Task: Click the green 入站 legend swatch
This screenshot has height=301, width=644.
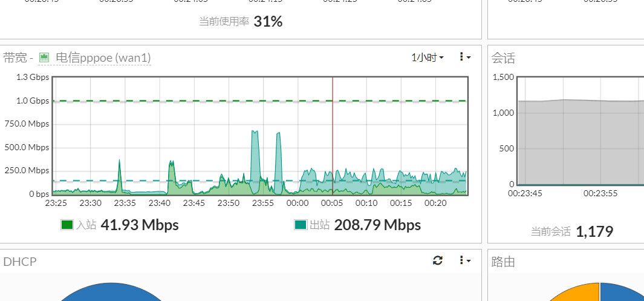Action: pyautogui.click(x=67, y=225)
